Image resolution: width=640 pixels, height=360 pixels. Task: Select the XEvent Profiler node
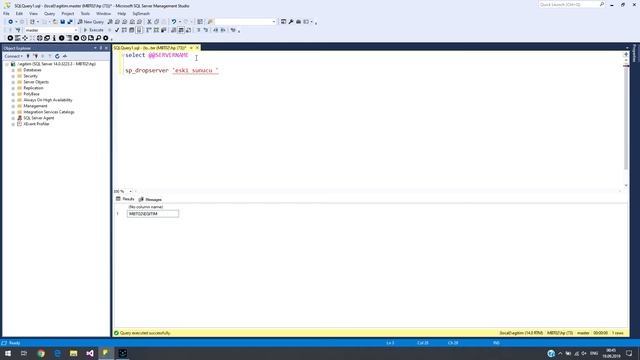tap(36, 124)
